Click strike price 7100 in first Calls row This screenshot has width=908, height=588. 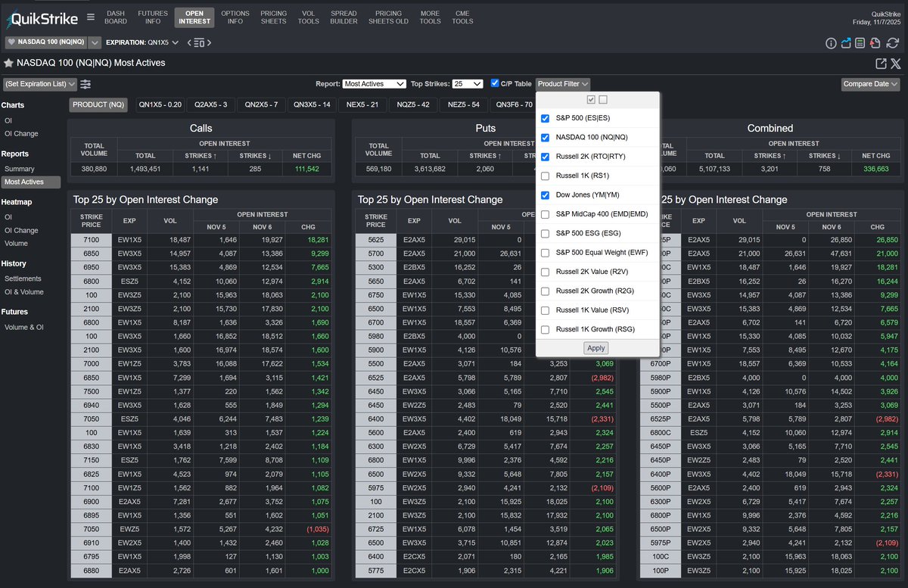[x=92, y=239]
